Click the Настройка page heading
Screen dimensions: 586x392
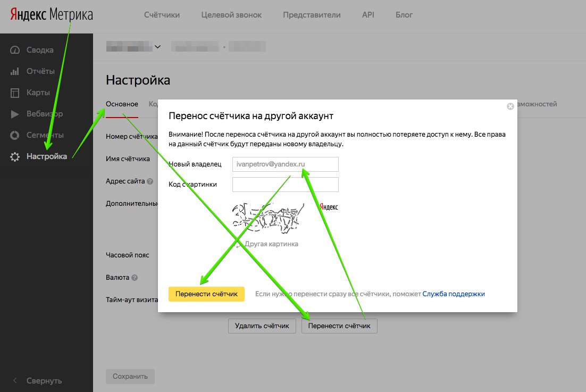(x=138, y=80)
